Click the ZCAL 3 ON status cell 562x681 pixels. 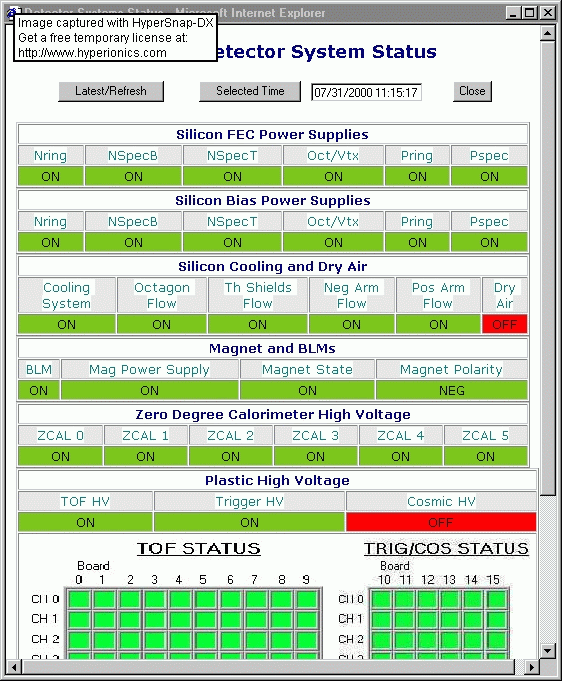[x=315, y=456]
